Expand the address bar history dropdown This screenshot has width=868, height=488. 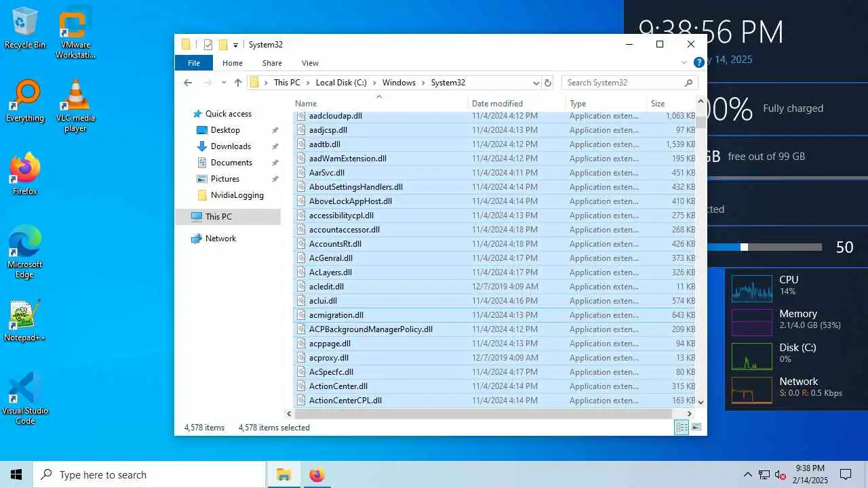536,83
